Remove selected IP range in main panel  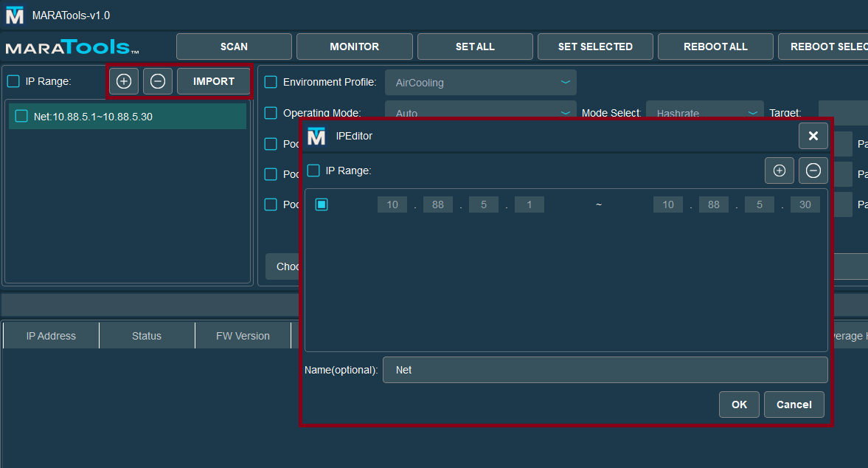[x=158, y=81]
